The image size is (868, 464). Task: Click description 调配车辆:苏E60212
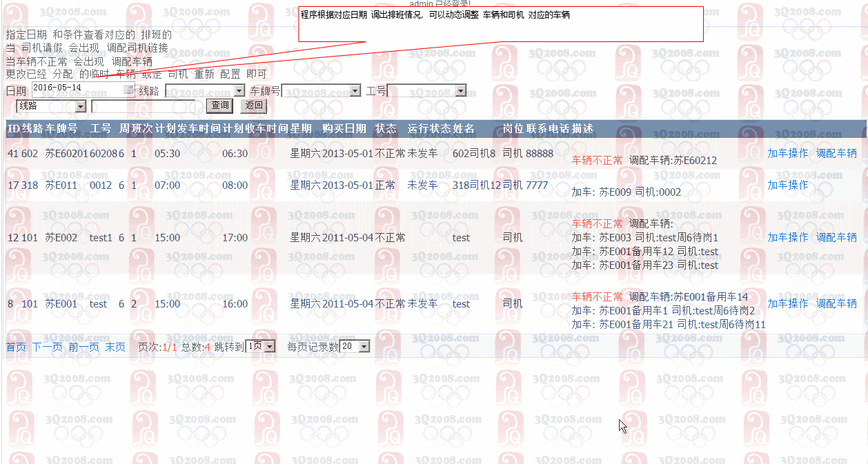673,160
